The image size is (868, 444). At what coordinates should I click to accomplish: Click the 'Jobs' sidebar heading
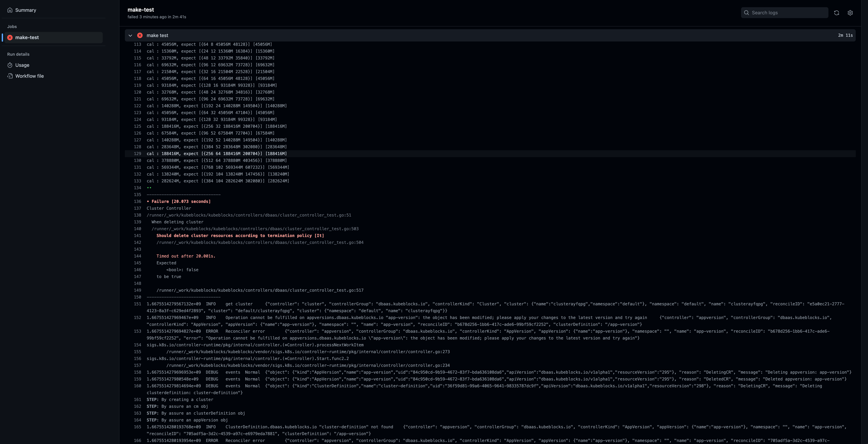[12, 27]
